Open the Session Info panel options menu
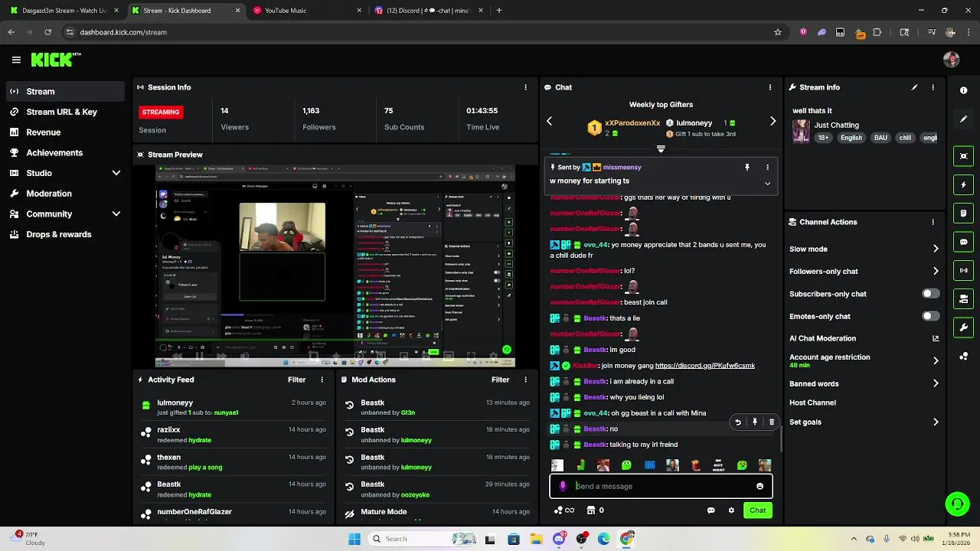Image resolution: width=980 pixels, height=551 pixels. (x=525, y=87)
